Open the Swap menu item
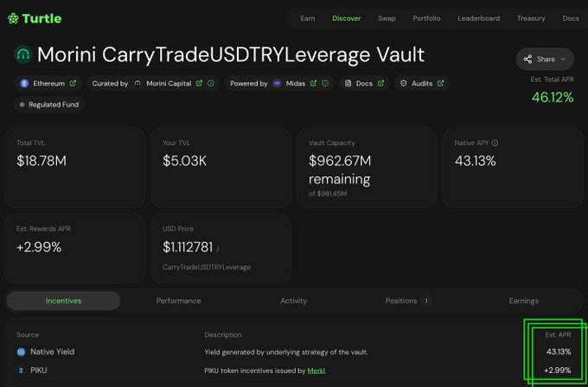Image resolution: width=588 pixels, height=387 pixels. (387, 18)
